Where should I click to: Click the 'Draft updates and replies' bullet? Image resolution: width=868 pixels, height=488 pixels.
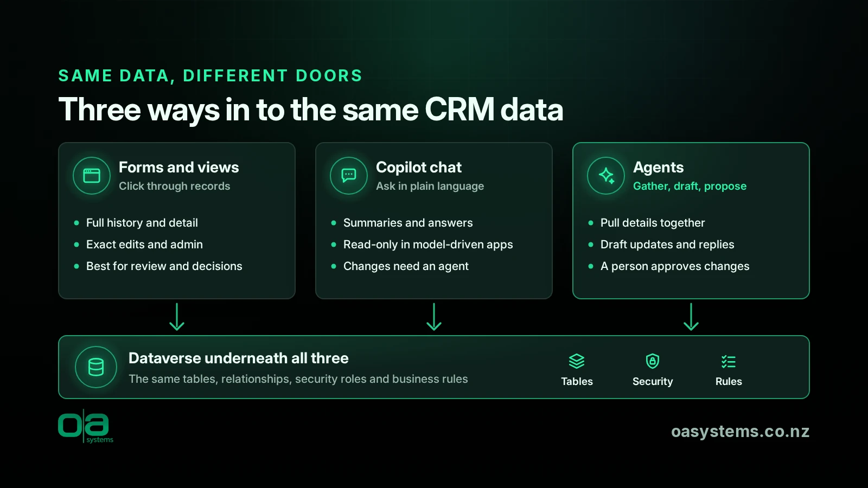pyautogui.click(x=667, y=245)
